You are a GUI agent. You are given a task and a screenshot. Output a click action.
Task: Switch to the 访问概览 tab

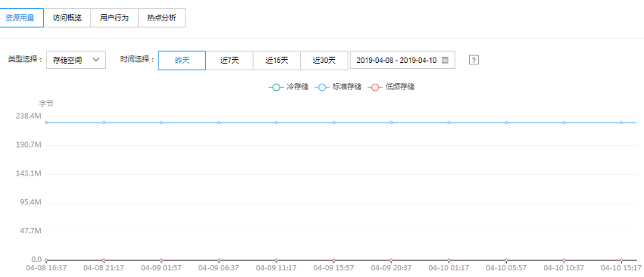(67, 18)
